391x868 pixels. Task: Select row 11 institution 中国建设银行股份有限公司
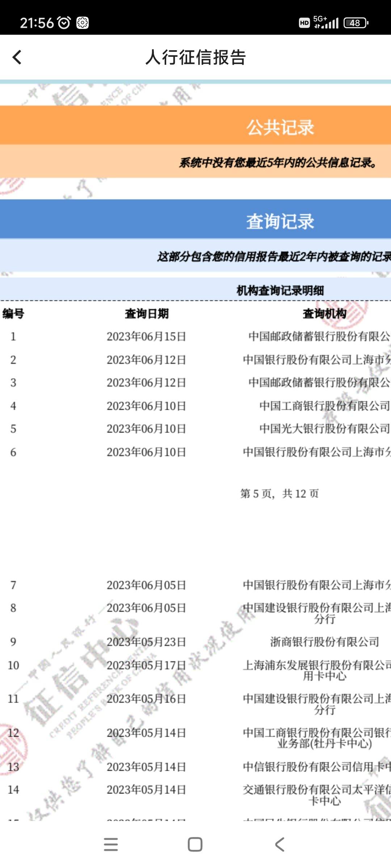(x=317, y=704)
